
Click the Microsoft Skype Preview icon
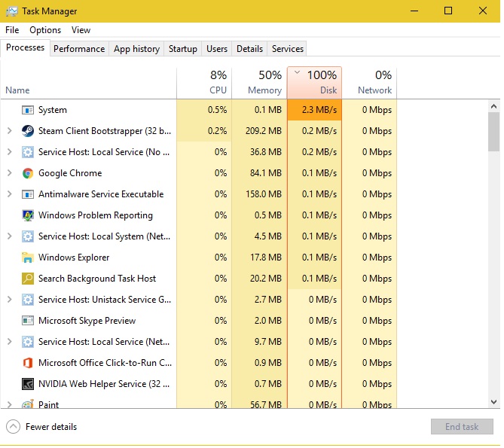[x=28, y=321]
